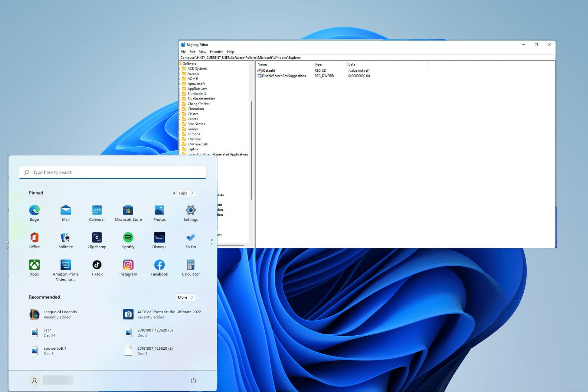Click the registry path address bar

(367, 58)
